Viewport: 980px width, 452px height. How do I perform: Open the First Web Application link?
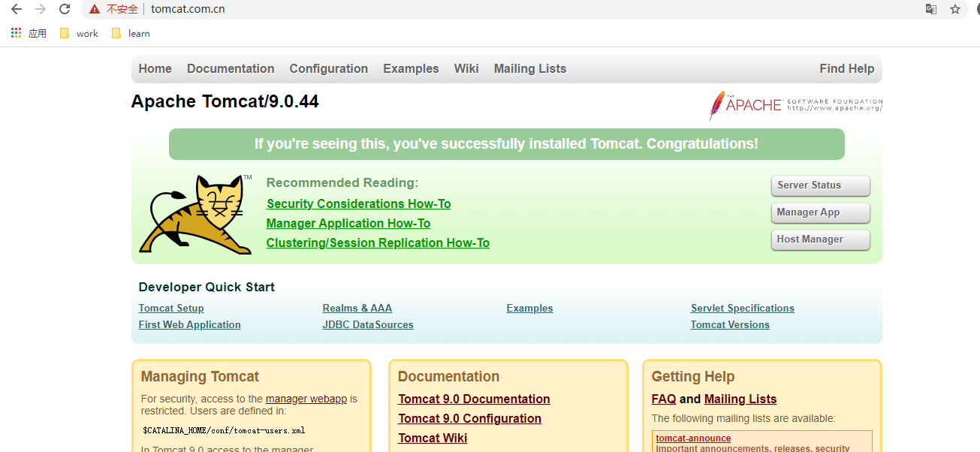click(190, 324)
